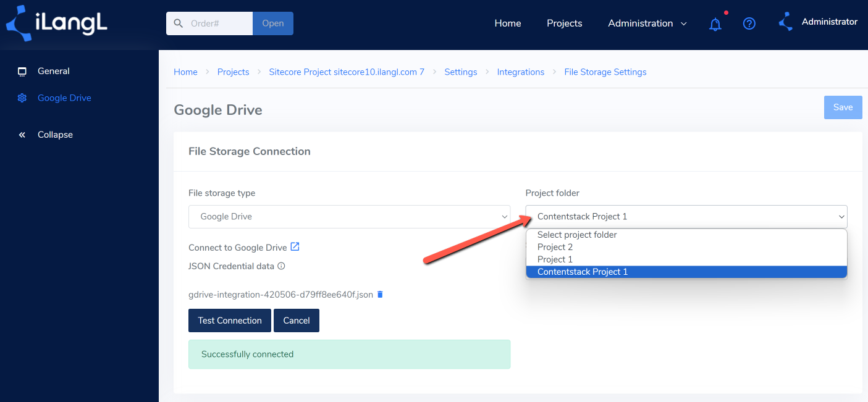The height and width of the screenshot is (402, 868).
Task: Click the Administrator avatar icon
Action: pyautogui.click(x=786, y=22)
